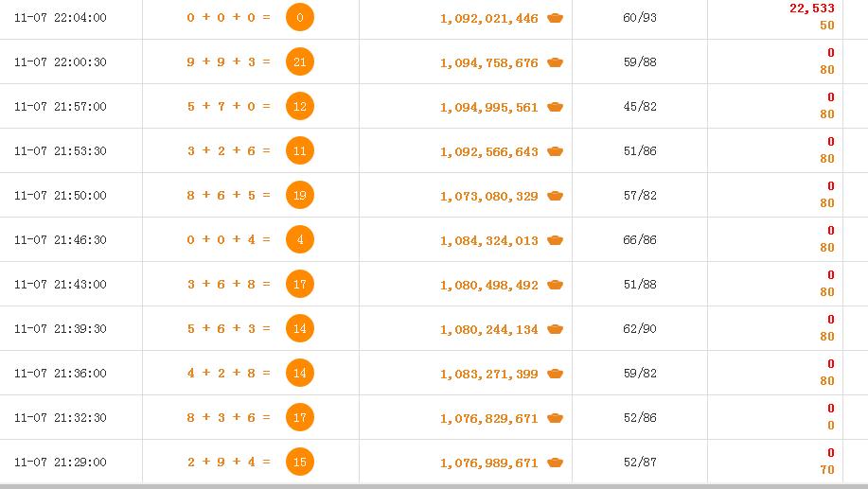The height and width of the screenshot is (489, 868).
Task: Click participant ratio 45/82
Action: coord(640,106)
